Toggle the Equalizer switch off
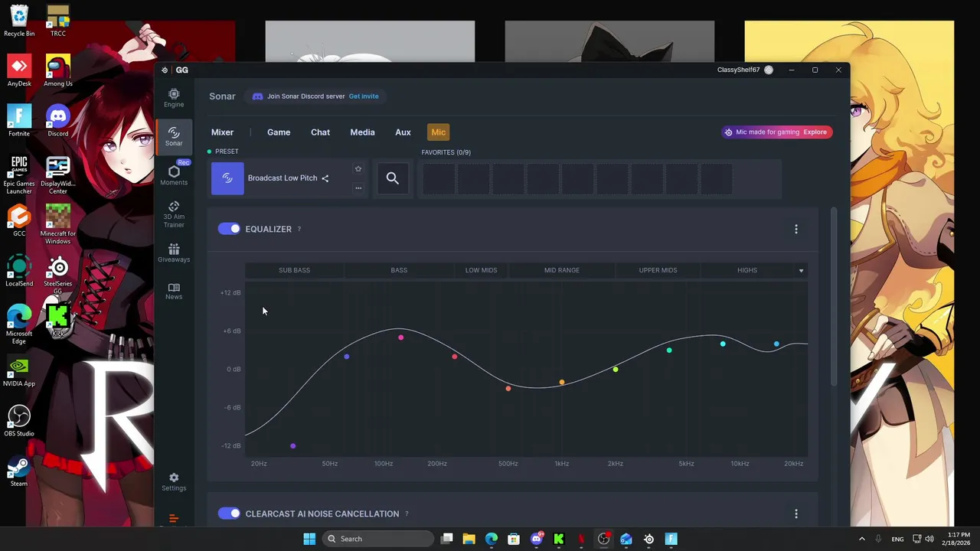Screen dimensions: 980x551 pyautogui.click(x=229, y=229)
